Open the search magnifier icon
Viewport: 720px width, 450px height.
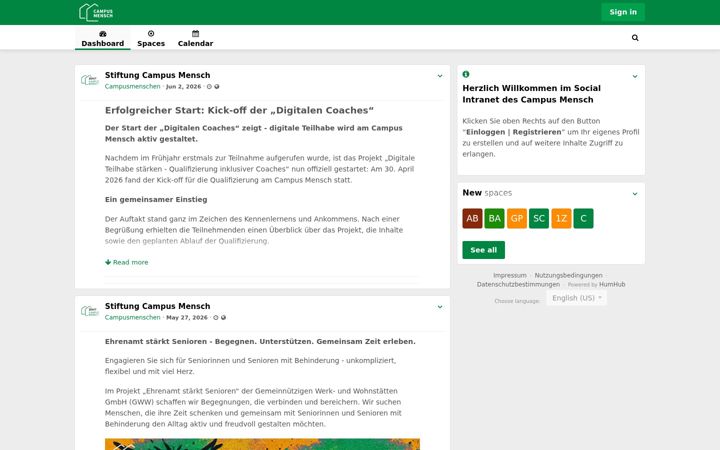[x=635, y=38]
